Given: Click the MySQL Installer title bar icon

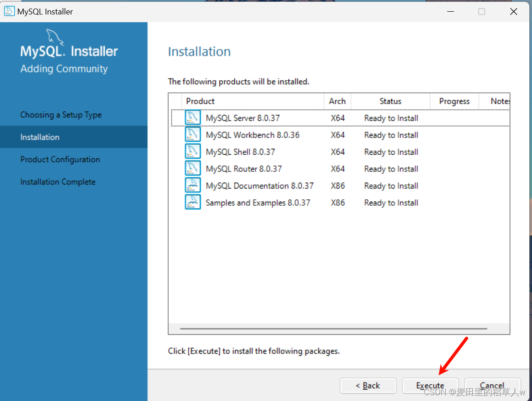Looking at the screenshot, I should tap(9, 11).
